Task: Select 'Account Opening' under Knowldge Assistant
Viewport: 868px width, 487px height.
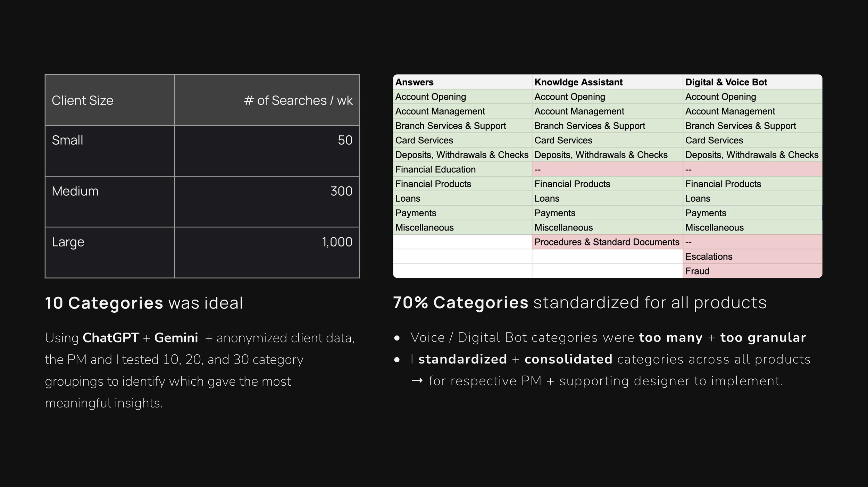Action: point(607,96)
